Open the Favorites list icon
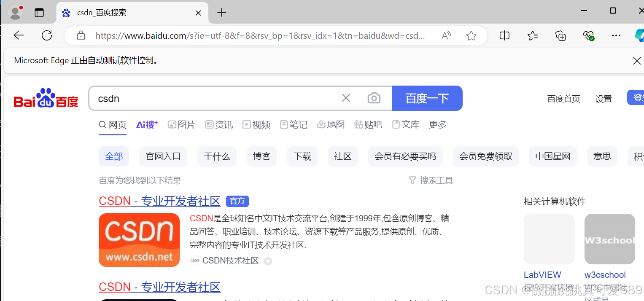The height and width of the screenshot is (301, 644). [533, 35]
